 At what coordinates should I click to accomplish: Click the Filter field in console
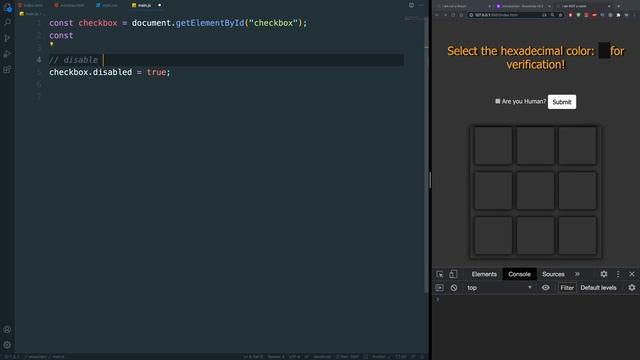click(567, 288)
